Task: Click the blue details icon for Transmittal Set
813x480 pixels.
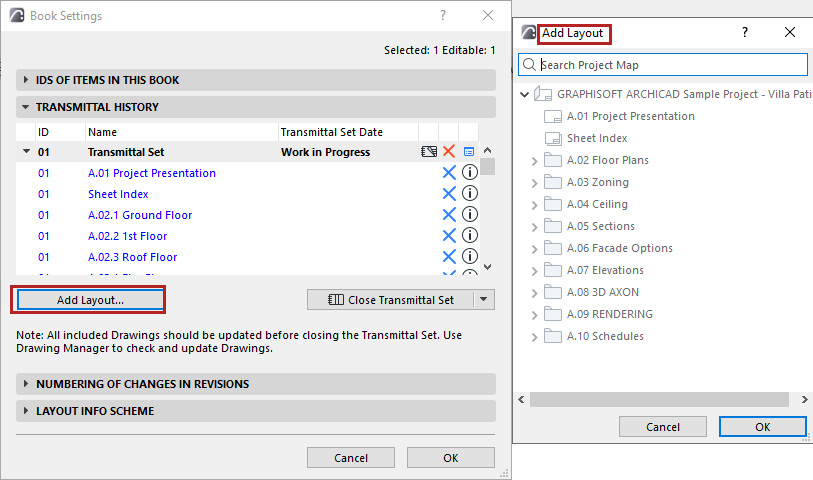Action: click(468, 152)
